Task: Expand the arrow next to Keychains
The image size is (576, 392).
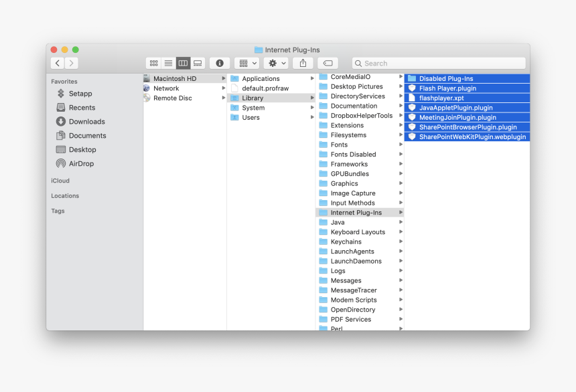Action: click(x=401, y=241)
